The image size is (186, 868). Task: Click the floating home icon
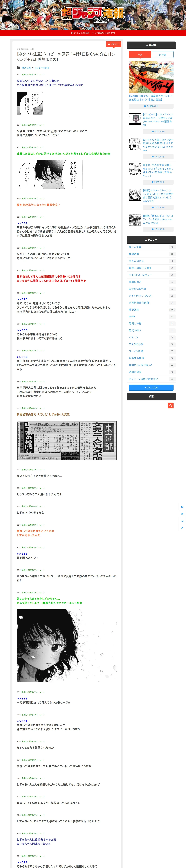tap(182, 514)
